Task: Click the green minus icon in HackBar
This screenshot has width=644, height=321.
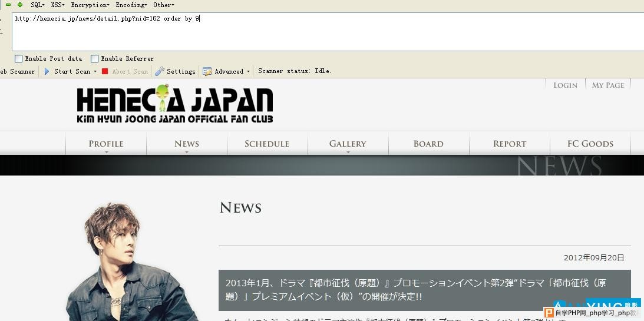Action: click(8, 5)
